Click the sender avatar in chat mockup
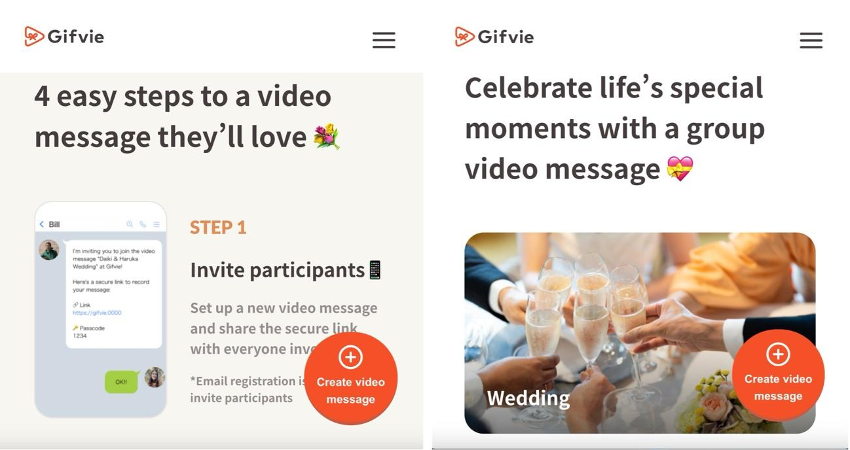This screenshot has height=450, width=850. point(49,250)
